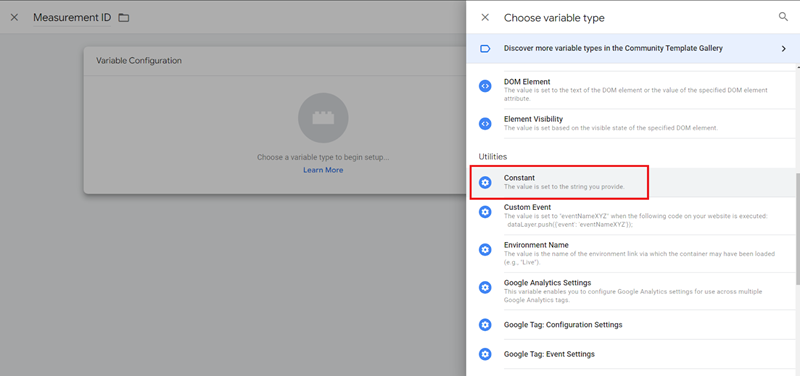Click the folder icon next to Measurement ID
Screen dimensions: 800x376
click(123, 18)
